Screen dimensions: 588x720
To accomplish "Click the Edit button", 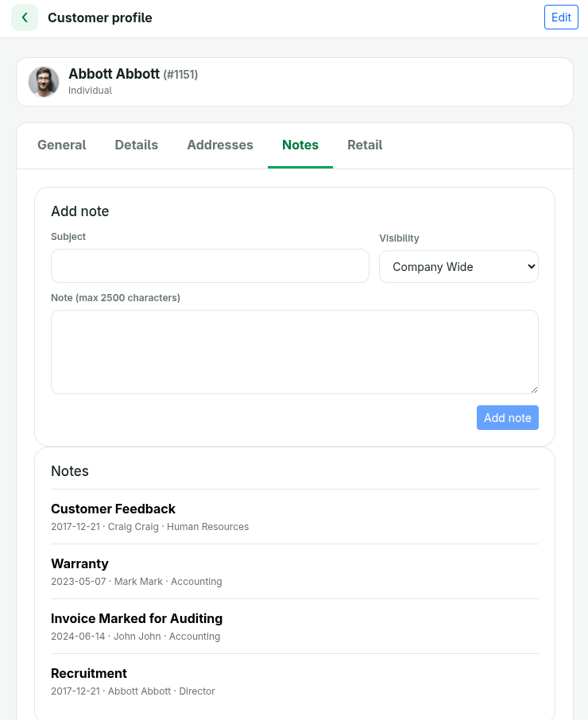I will tap(561, 17).
